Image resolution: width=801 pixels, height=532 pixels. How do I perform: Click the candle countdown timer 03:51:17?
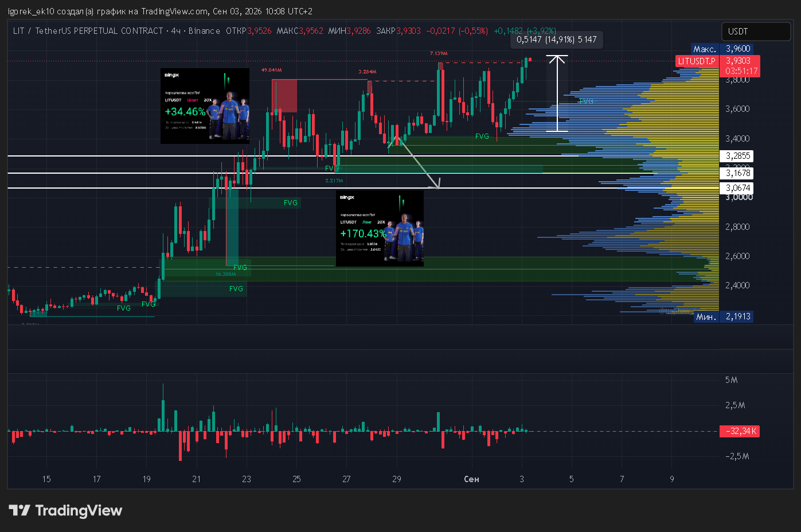coord(741,71)
